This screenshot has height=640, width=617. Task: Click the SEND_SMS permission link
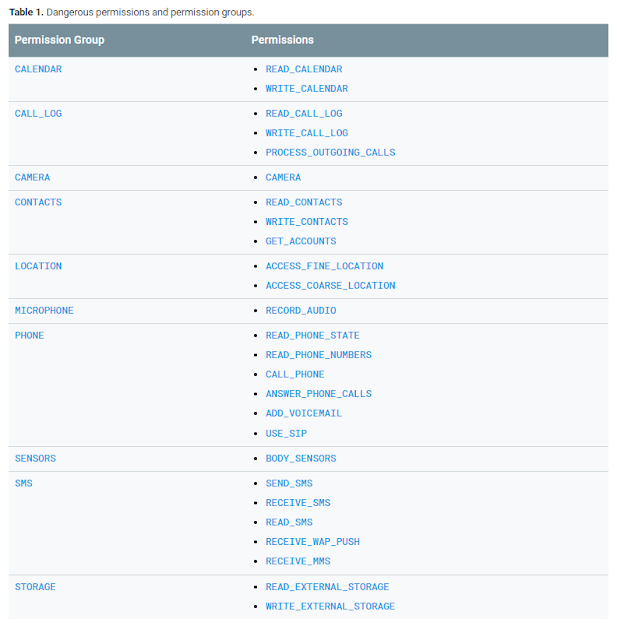point(289,483)
